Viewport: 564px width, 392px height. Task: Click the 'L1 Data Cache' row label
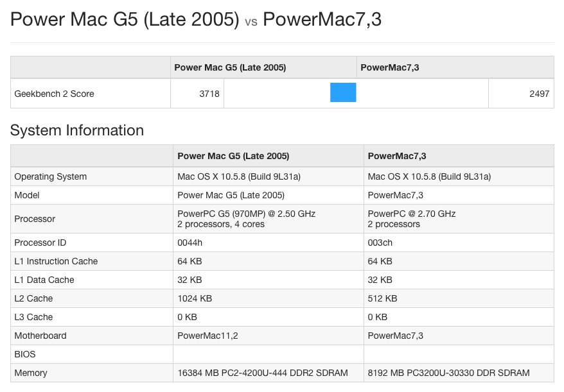click(44, 280)
